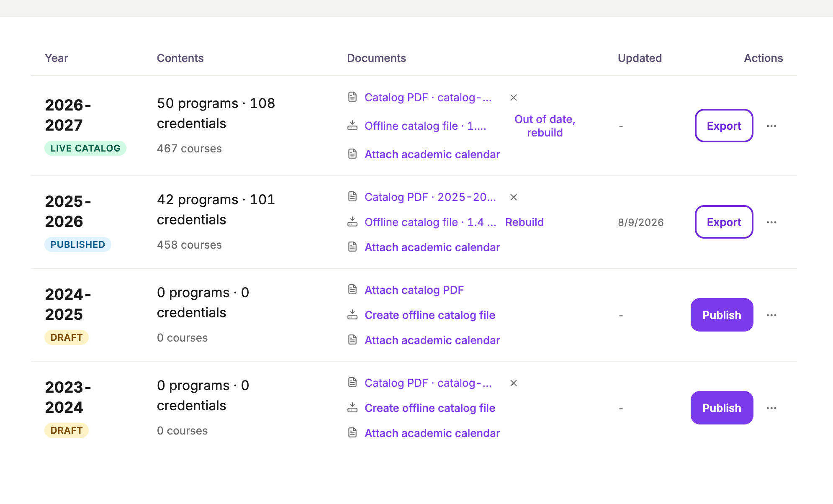Screen dimensions: 833x504
Task: Open 2026-2027 Catalog PDF link
Action: point(428,98)
